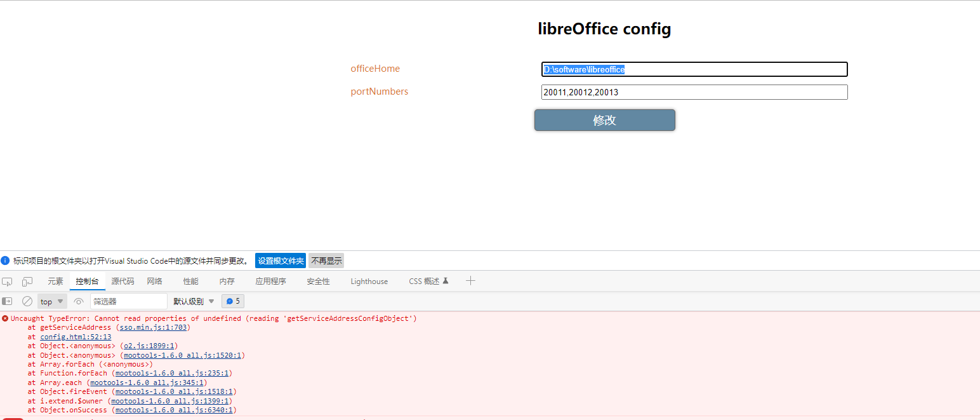Create a live expression with eye icon
Viewport: 980px width, 420px height.
point(79,301)
